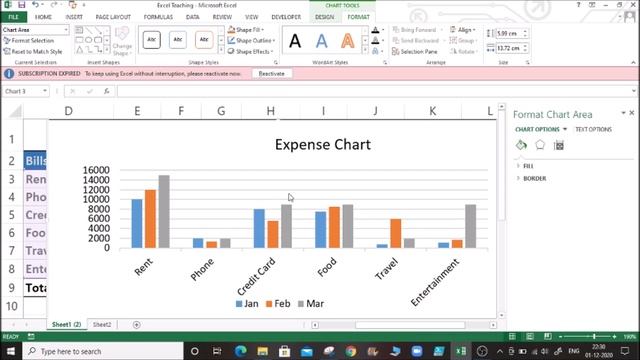Switch to the Chart Tools Design tab

coord(324,17)
